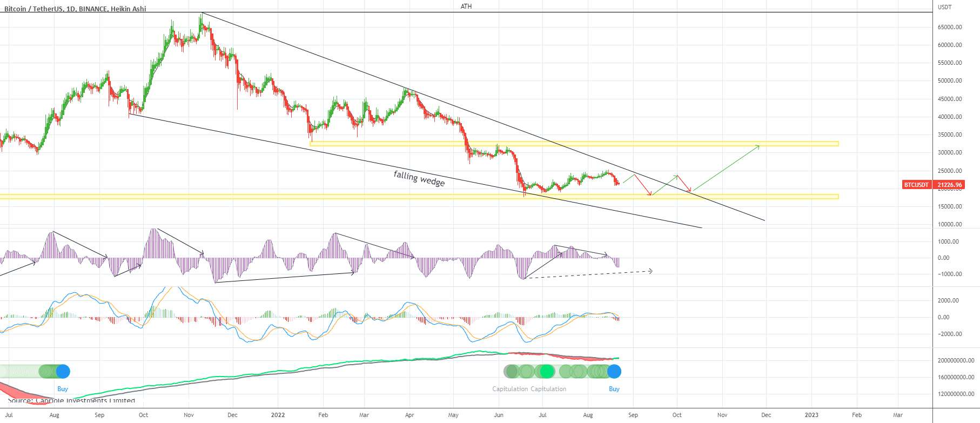This screenshot has height=423, width=980.
Task: Click the dashed histogram projection arrow
Action: click(x=588, y=274)
